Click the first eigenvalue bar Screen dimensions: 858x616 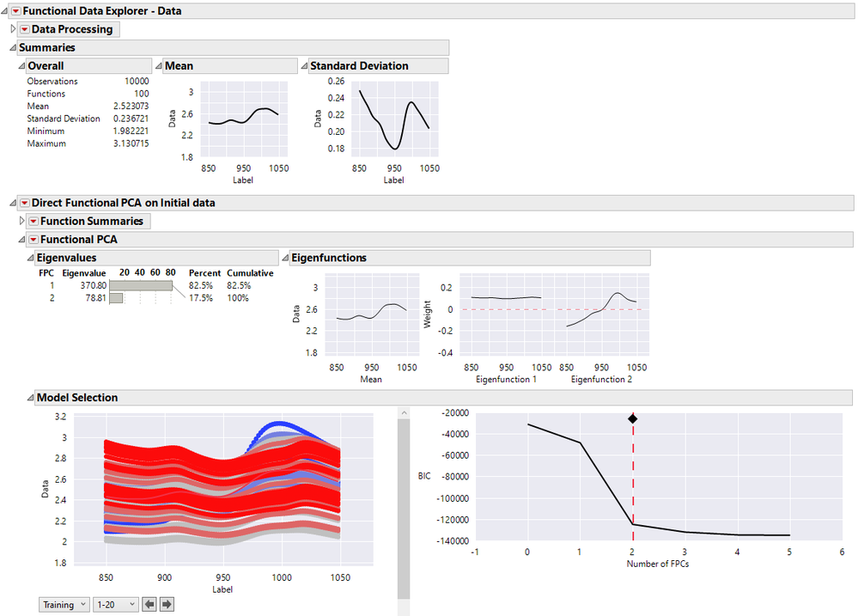click(x=141, y=286)
